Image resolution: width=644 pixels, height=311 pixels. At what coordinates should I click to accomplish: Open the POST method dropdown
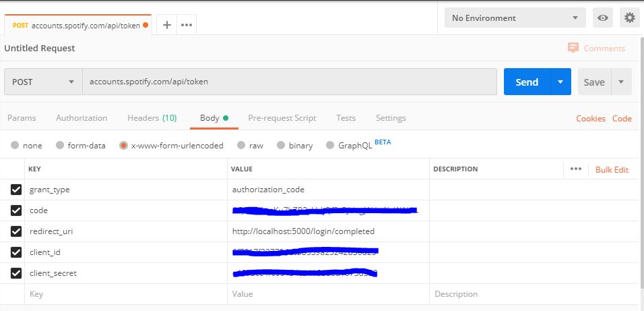click(43, 82)
